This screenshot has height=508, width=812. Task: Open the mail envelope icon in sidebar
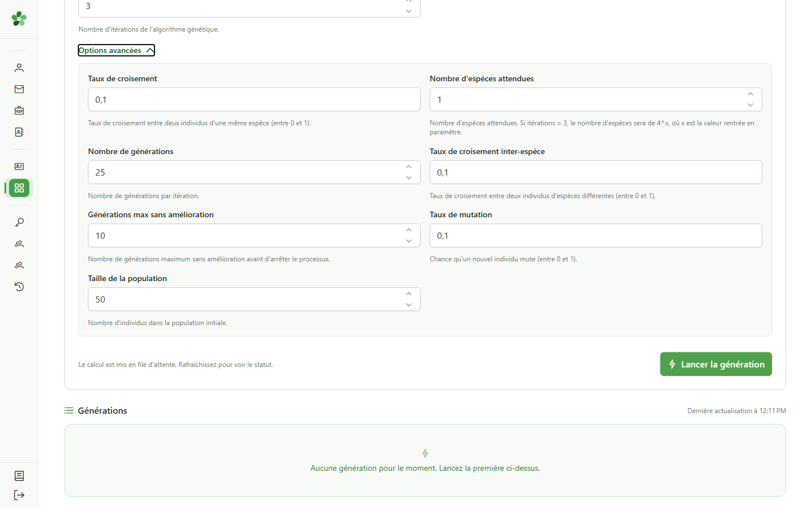(x=19, y=89)
